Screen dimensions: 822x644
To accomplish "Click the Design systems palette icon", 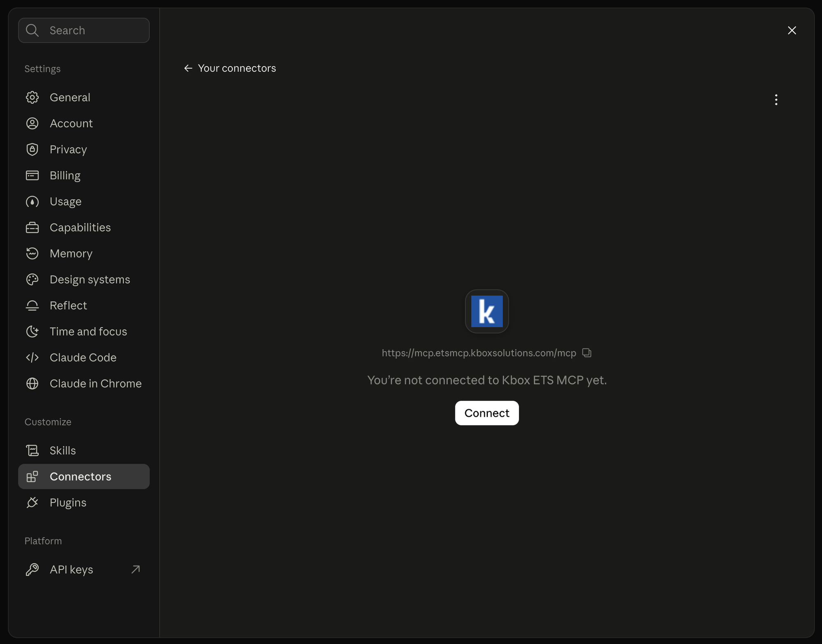I will (x=32, y=279).
